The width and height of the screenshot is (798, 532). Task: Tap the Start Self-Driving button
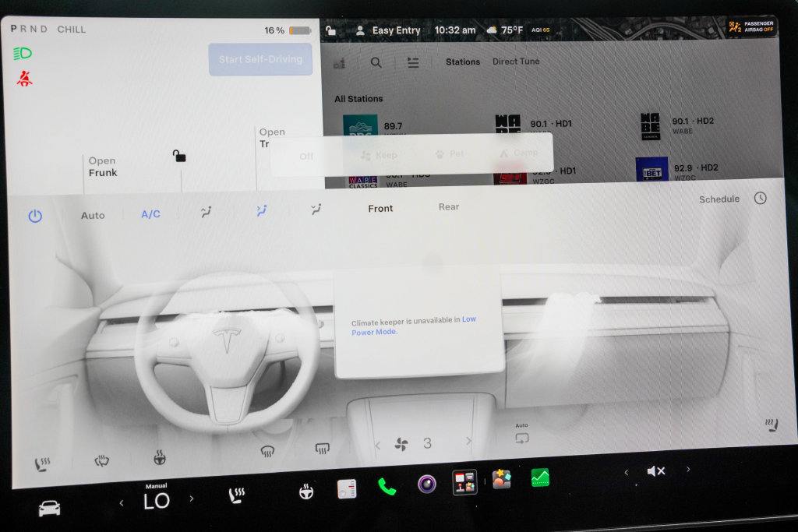260,59
